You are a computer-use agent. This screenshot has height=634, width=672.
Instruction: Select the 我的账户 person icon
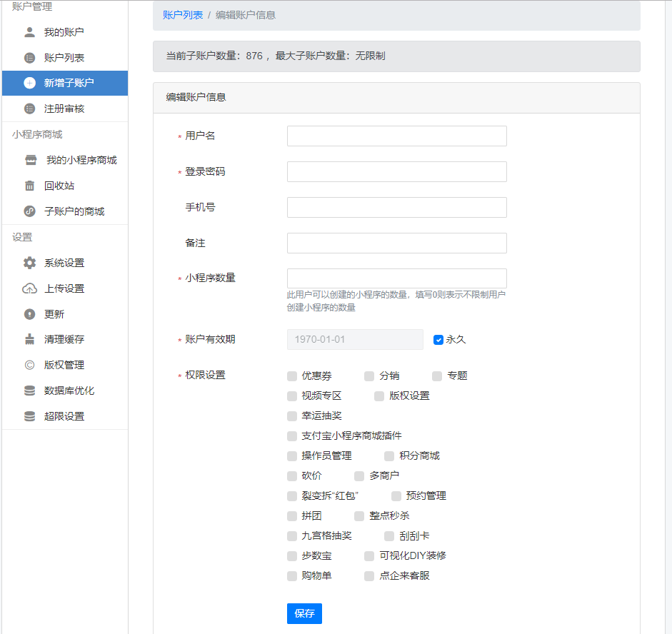coord(29,31)
